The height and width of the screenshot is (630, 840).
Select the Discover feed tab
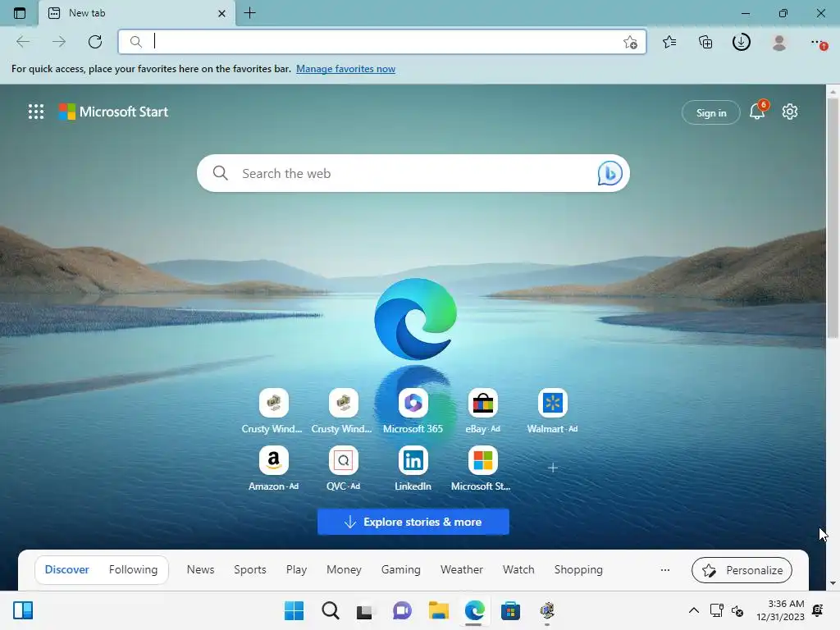67,569
